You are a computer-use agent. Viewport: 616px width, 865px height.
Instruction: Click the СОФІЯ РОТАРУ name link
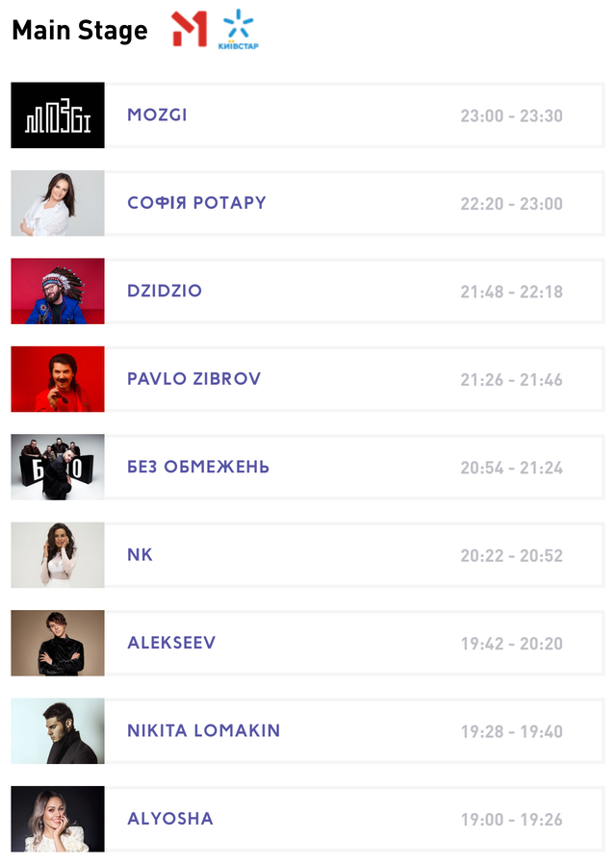[196, 203]
